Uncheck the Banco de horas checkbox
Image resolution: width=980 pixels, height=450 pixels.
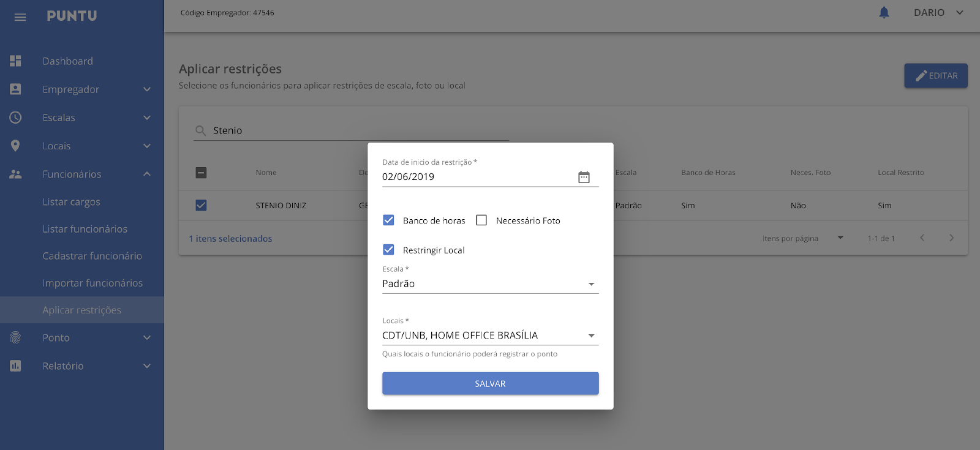coord(388,220)
